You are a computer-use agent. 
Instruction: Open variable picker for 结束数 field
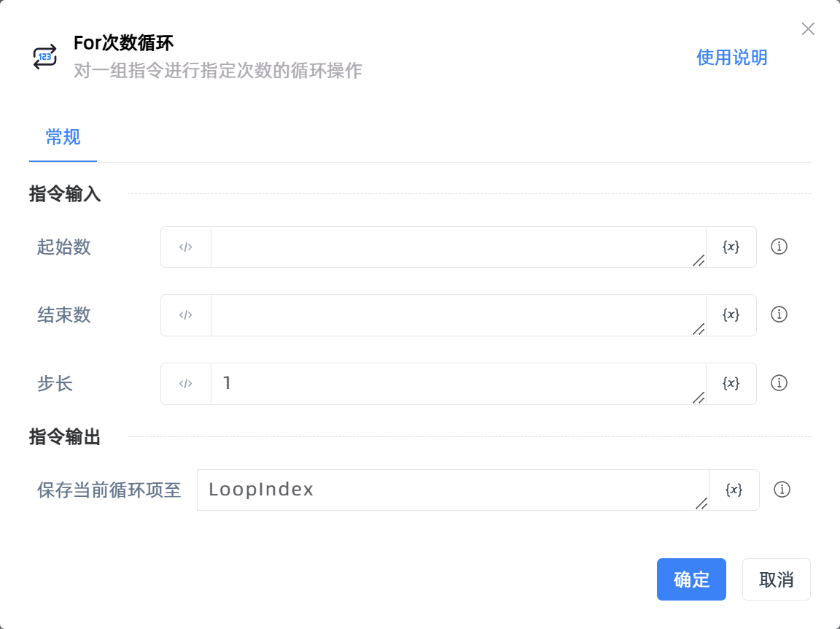point(731,314)
